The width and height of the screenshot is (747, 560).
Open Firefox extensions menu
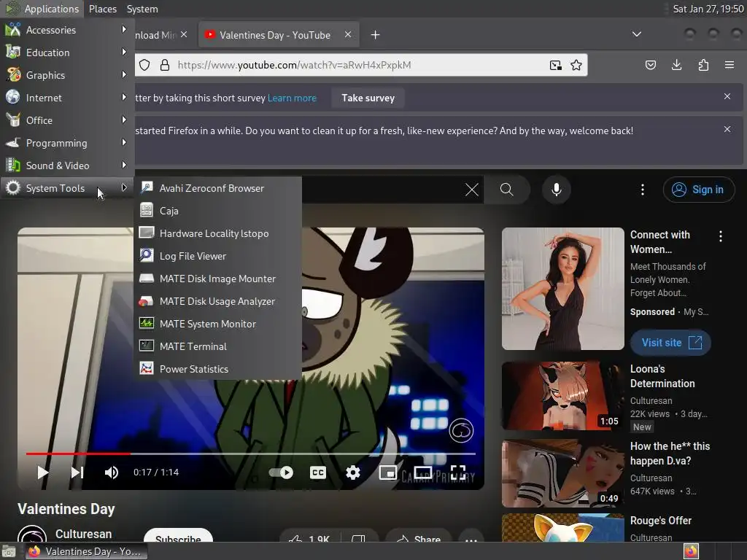(x=703, y=65)
